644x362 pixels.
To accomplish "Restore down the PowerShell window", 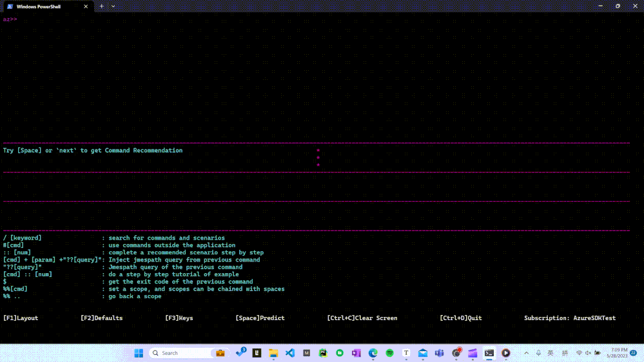I will (x=618, y=6).
